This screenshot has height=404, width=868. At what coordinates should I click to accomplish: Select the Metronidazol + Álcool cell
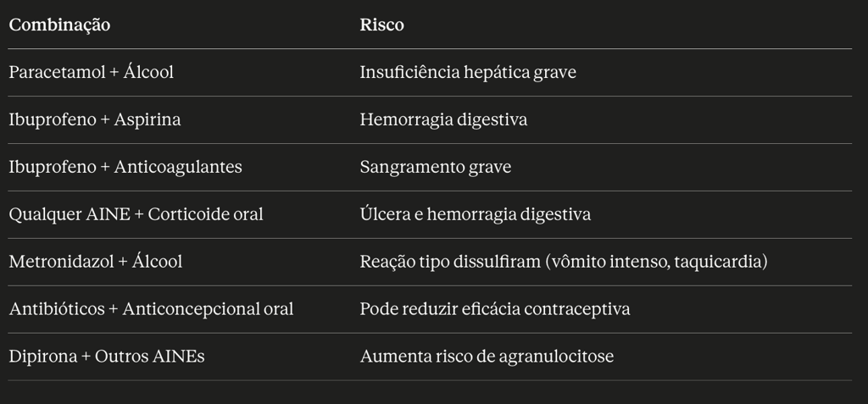(95, 261)
